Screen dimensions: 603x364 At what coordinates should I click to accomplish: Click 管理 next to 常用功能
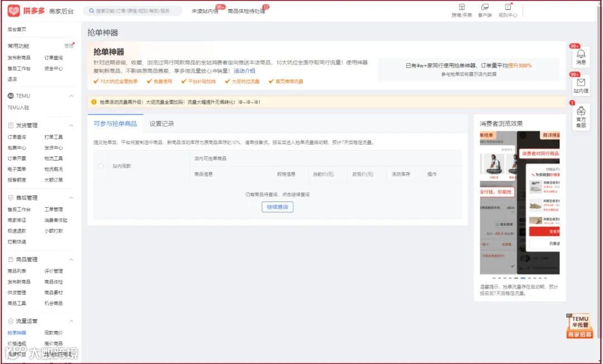(x=69, y=46)
